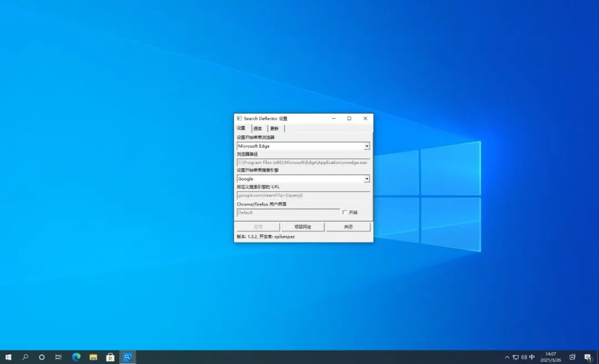The width and height of the screenshot is (599, 364).
Task: Switch to the 更新 tab
Action: click(x=275, y=129)
